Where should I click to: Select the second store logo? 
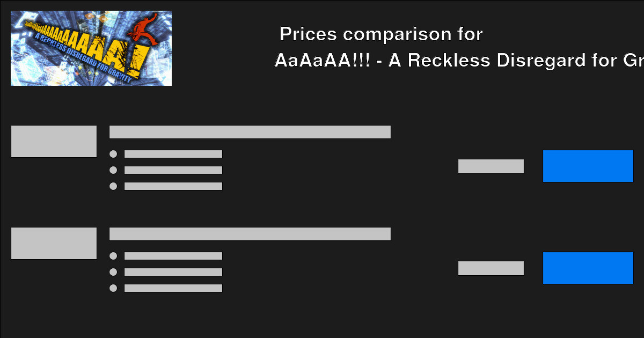(x=54, y=243)
